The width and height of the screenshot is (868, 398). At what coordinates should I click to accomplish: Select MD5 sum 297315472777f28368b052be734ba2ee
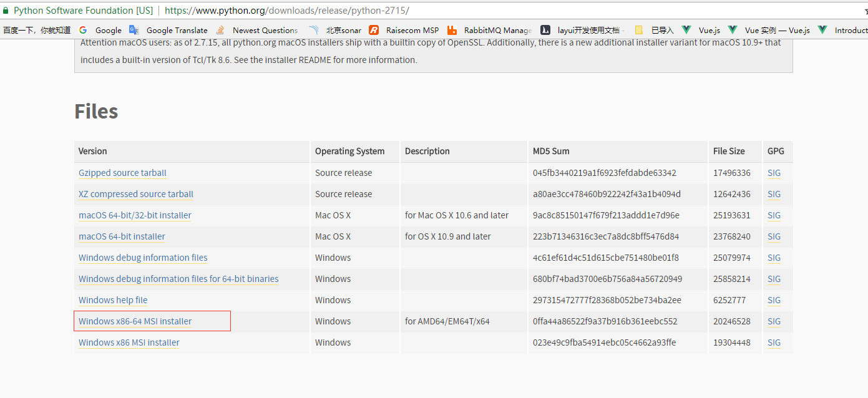[607, 300]
